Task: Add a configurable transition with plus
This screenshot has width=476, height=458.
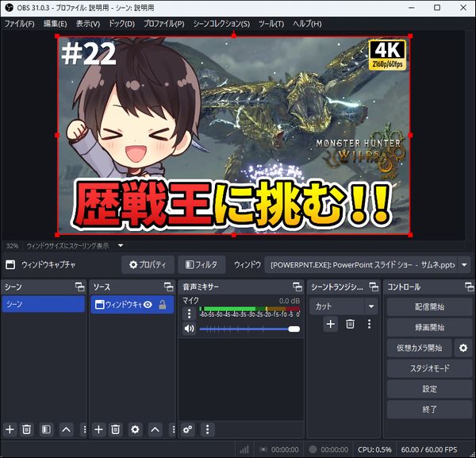Action: coord(330,324)
